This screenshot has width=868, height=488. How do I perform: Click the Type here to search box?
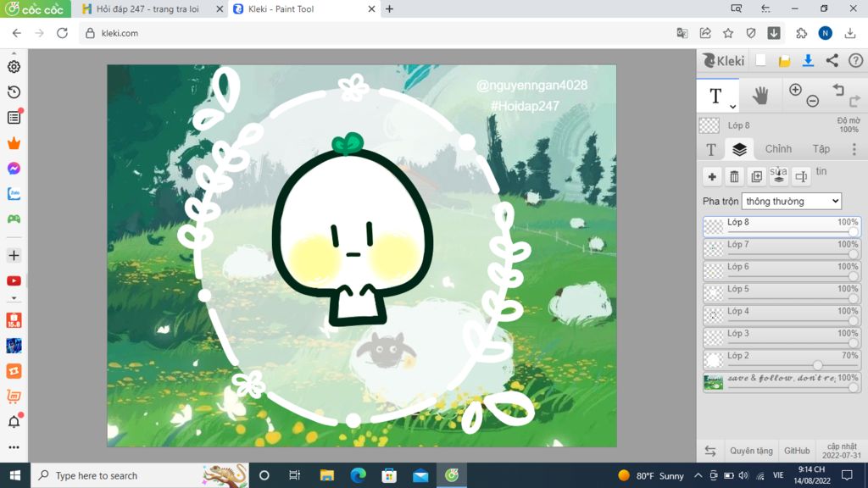coord(140,475)
